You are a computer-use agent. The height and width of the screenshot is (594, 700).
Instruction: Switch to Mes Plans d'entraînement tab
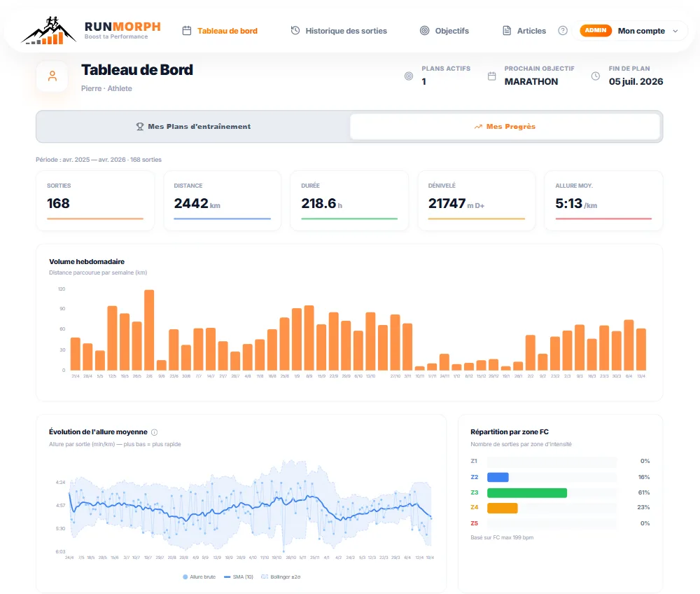pyautogui.click(x=193, y=127)
